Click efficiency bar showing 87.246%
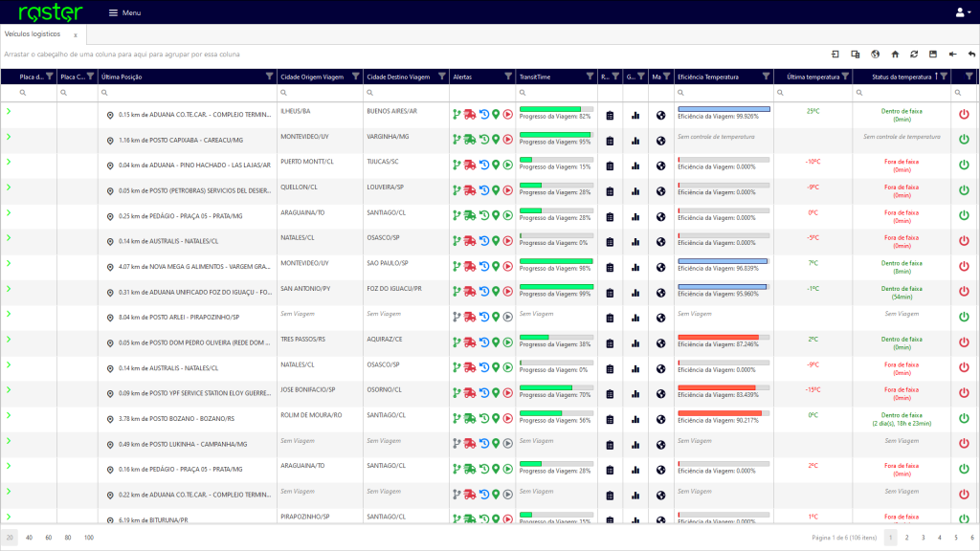 click(x=724, y=338)
